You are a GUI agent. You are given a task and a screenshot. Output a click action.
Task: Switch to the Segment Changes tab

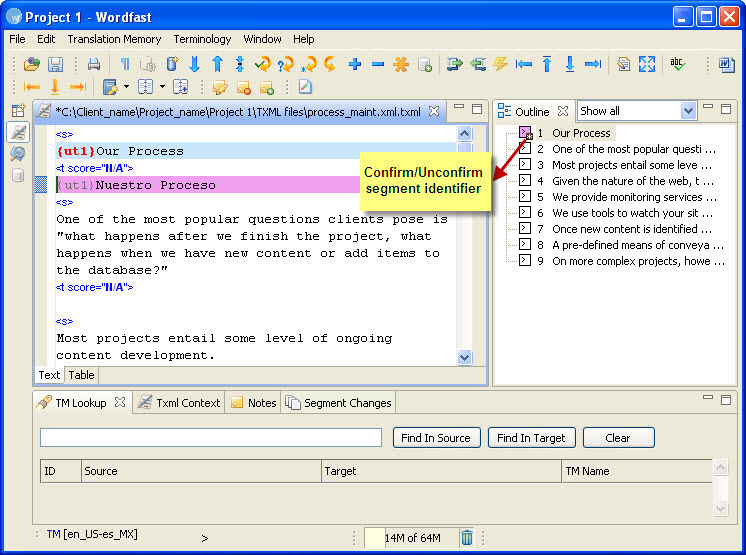pyautogui.click(x=338, y=403)
